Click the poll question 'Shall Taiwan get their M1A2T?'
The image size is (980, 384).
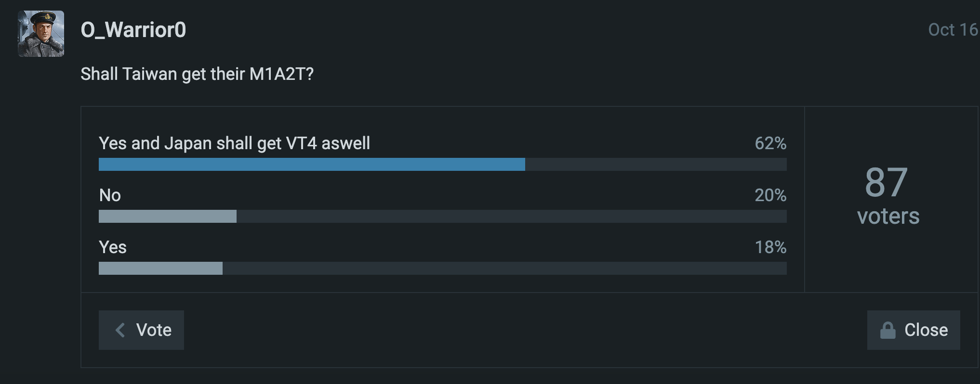coord(197,74)
